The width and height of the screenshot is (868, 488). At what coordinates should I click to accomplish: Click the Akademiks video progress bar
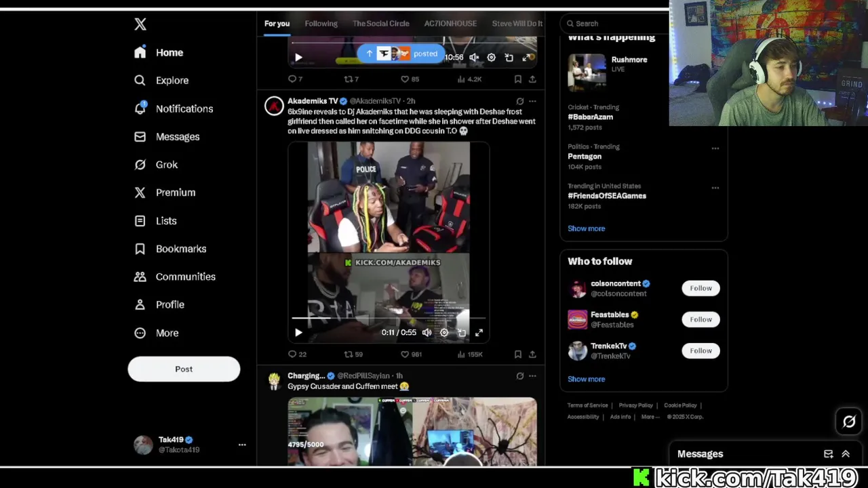click(x=389, y=318)
